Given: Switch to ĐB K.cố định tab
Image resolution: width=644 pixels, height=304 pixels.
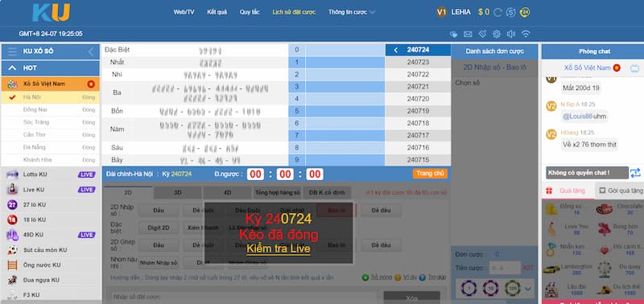Looking at the screenshot, I should pos(327,192).
